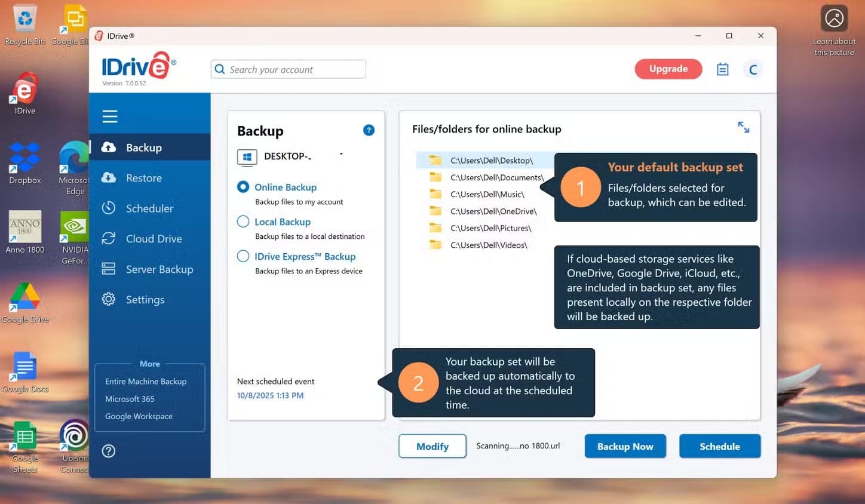Click the Modify button
Viewport: 865px width, 504px height.
coord(432,447)
